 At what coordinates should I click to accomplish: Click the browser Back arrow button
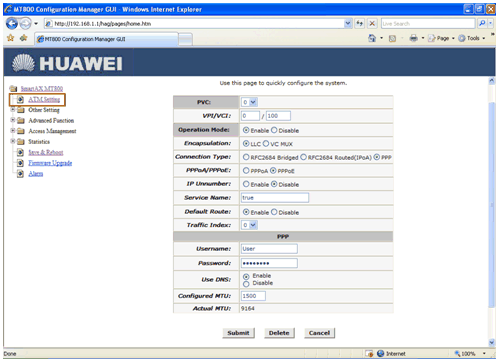(x=12, y=24)
